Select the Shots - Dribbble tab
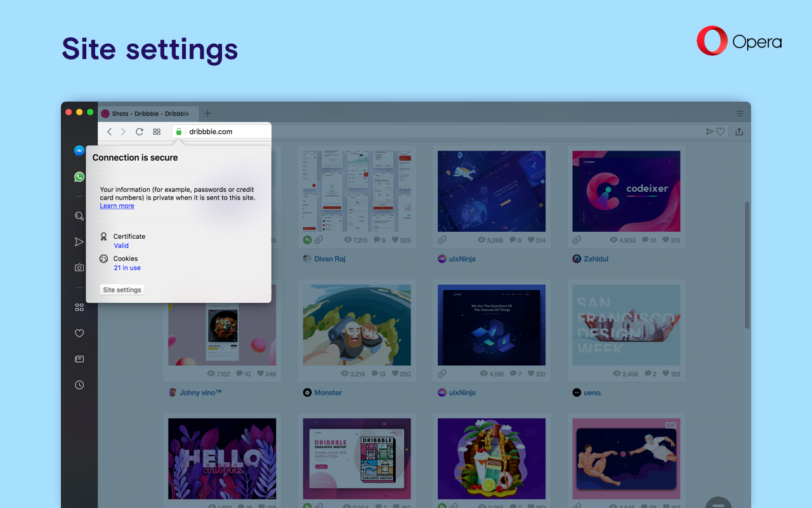Image resolution: width=812 pixels, height=508 pixels. (x=150, y=114)
